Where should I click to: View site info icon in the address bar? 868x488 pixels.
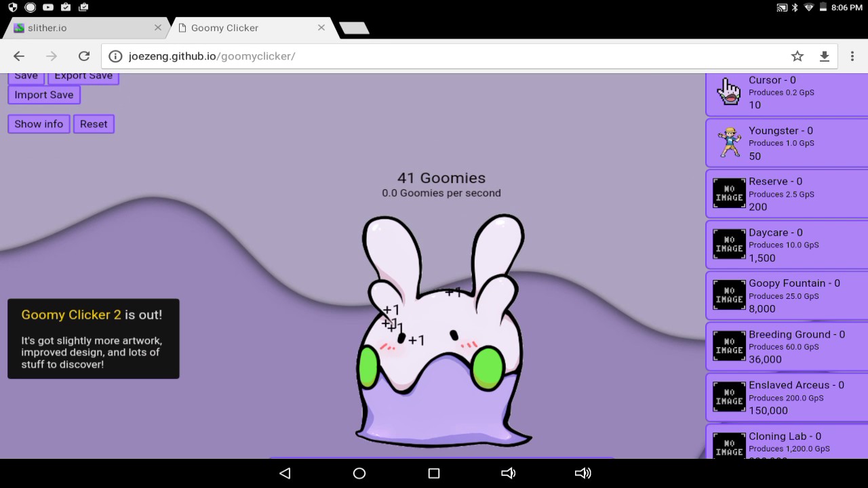pos(115,56)
